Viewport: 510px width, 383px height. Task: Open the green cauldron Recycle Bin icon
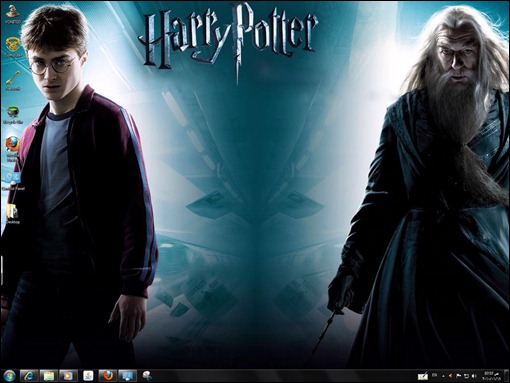coord(13,114)
